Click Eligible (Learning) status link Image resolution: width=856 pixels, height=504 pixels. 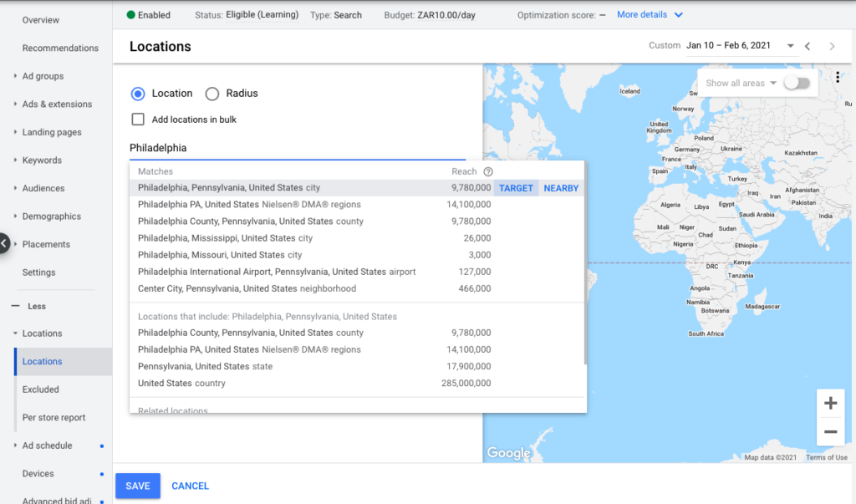pyautogui.click(x=262, y=15)
